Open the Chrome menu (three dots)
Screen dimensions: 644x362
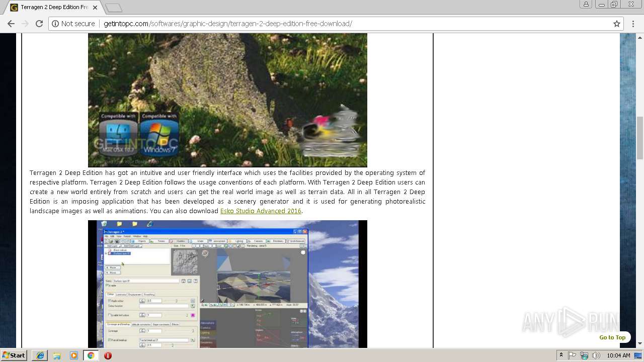[x=633, y=24]
